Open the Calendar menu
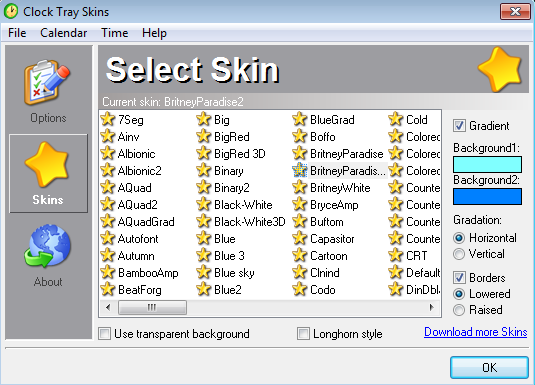 [x=63, y=33]
